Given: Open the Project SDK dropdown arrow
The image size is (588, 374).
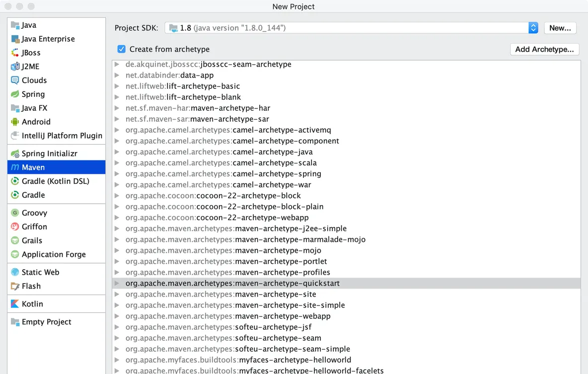Looking at the screenshot, I should pyautogui.click(x=533, y=28).
